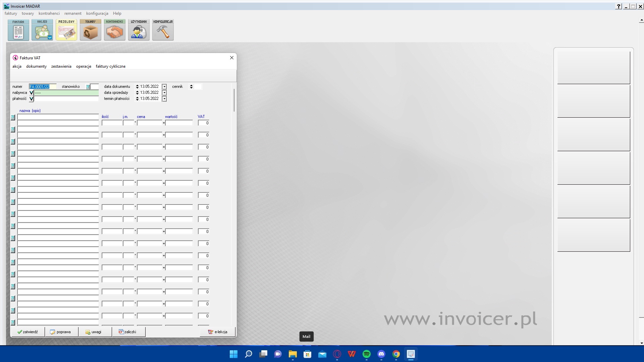Click the KONFIGURACJA hammer toolbar icon
644x362 pixels.
click(x=163, y=30)
